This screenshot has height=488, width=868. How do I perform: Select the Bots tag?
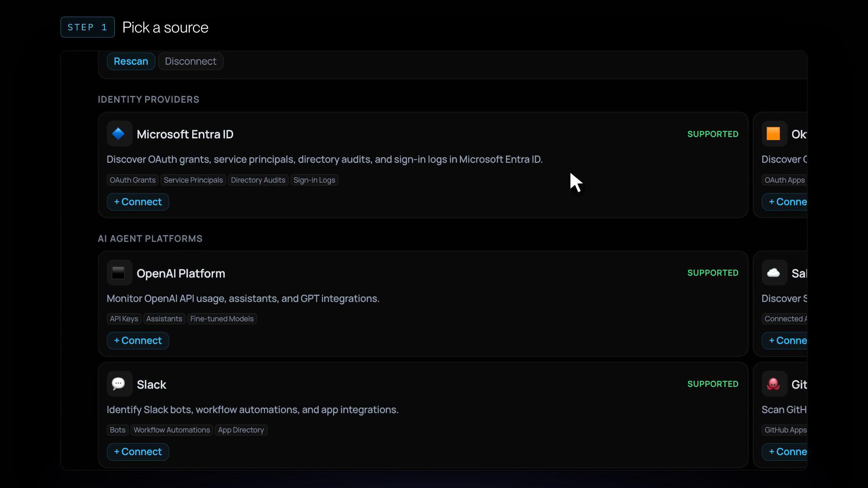pyautogui.click(x=118, y=430)
